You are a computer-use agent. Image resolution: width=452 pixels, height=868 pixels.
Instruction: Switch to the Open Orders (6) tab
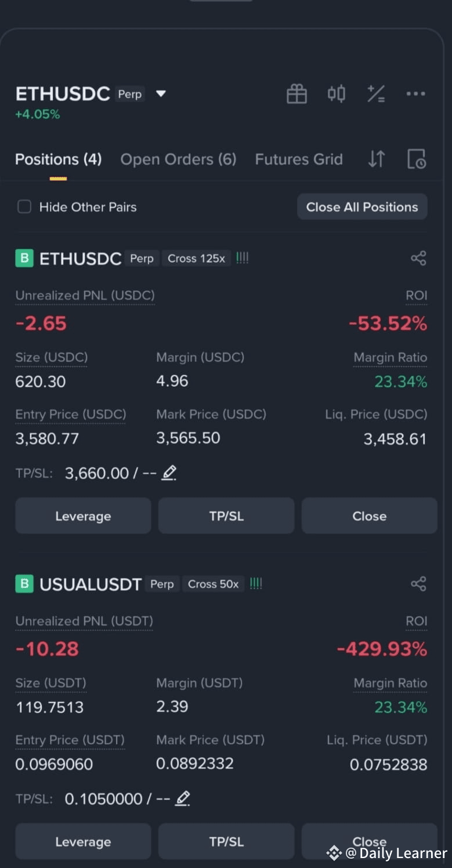coord(178,159)
